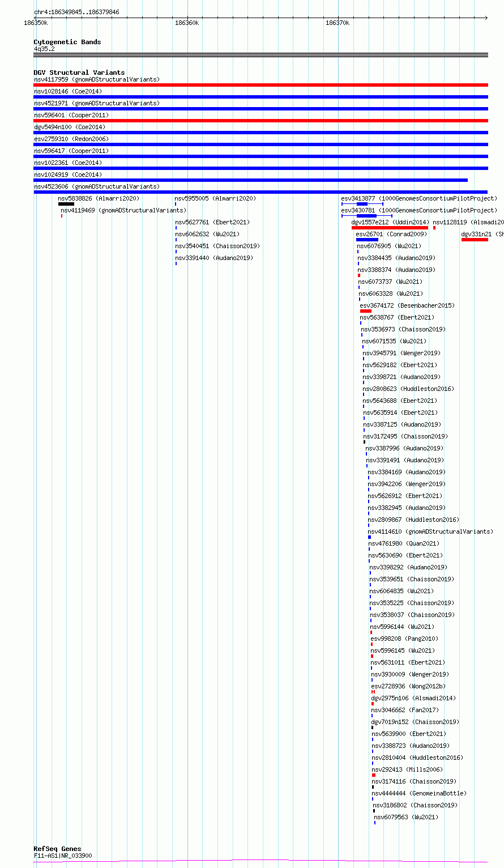Select variant label nsv5955005 (Almarri2020)
The width and height of the screenshot is (504, 868).
pyautogui.click(x=215, y=198)
